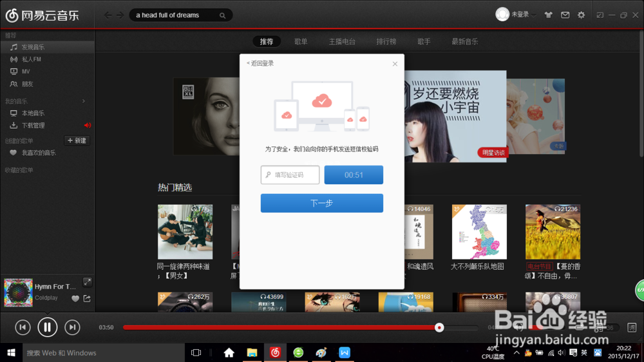Share the current song icon
The height and width of the screenshot is (362, 644).
[87, 298]
